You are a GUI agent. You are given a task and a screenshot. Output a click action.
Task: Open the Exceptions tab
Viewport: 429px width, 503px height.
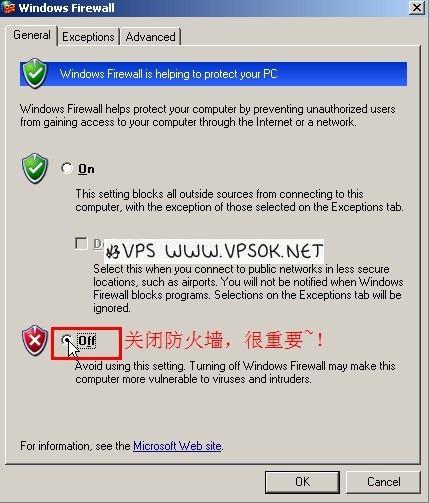pos(88,37)
